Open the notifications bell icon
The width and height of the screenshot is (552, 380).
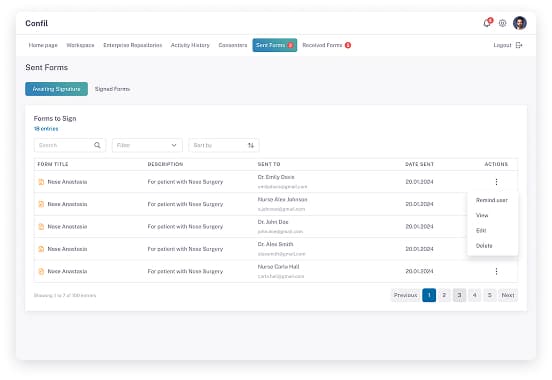point(487,23)
